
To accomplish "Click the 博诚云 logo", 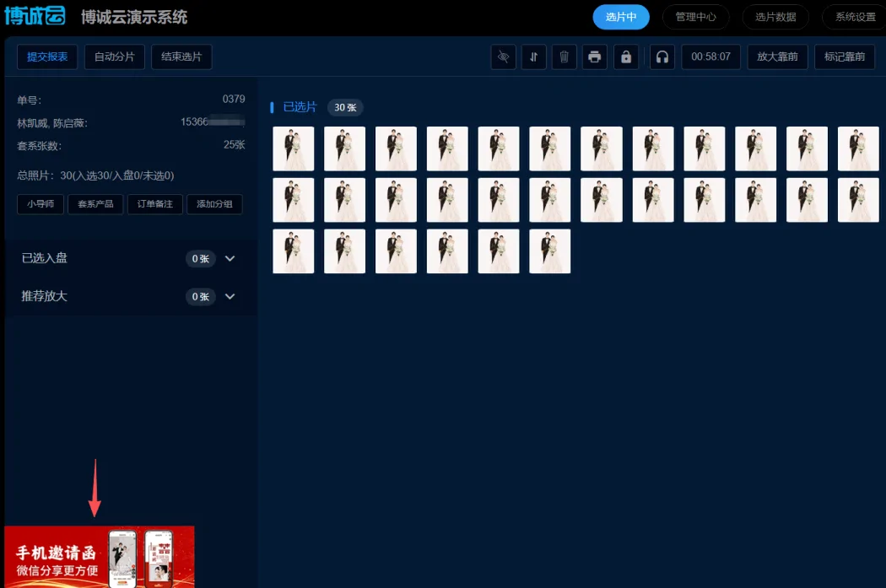I will pyautogui.click(x=35, y=16).
